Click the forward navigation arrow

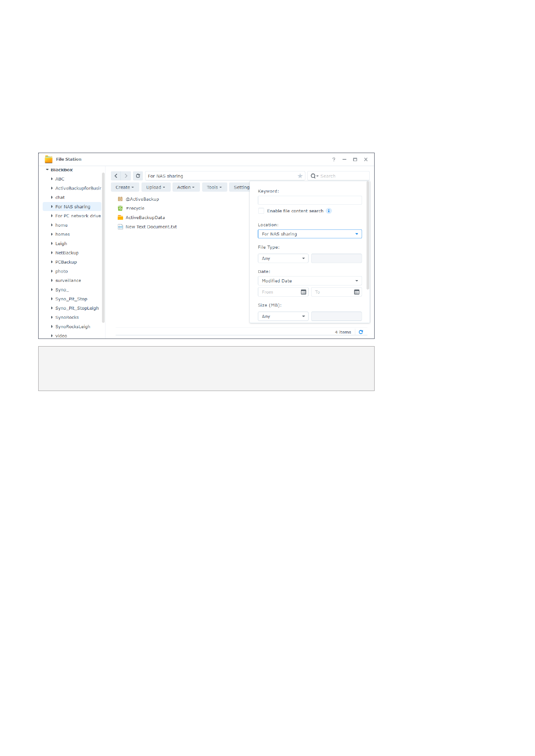pos(126,176)
